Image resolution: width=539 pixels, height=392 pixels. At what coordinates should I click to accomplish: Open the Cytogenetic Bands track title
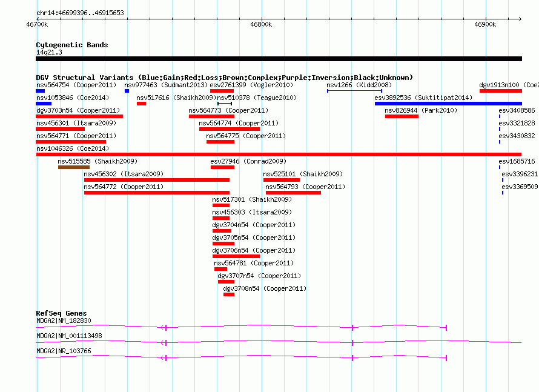click(x=72, y=45)
